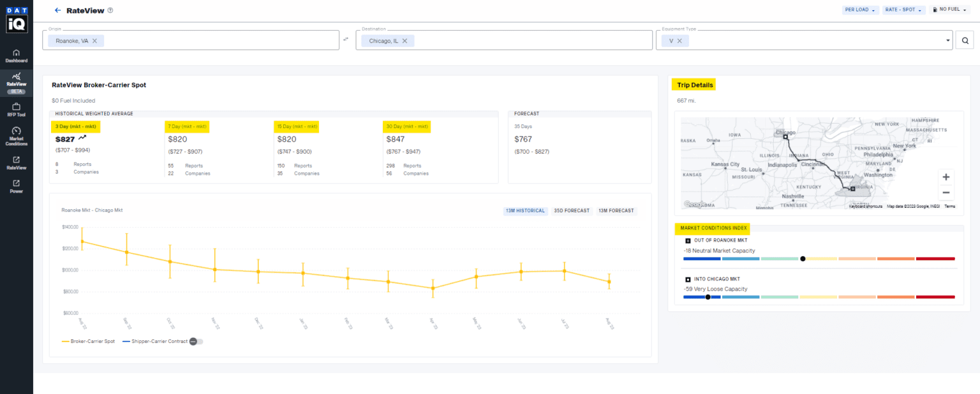Run the search with the magnifier icon
Image resolution: width=980 pixels, height=394 pixels.
tap(965, 40)
